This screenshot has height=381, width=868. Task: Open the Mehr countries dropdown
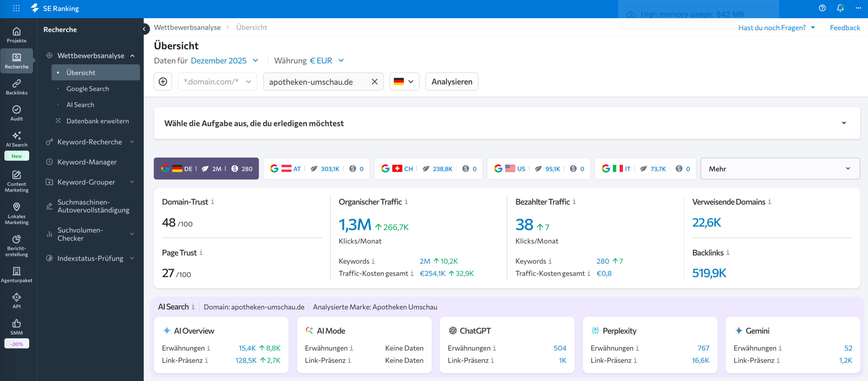click(x=780, y=168)
